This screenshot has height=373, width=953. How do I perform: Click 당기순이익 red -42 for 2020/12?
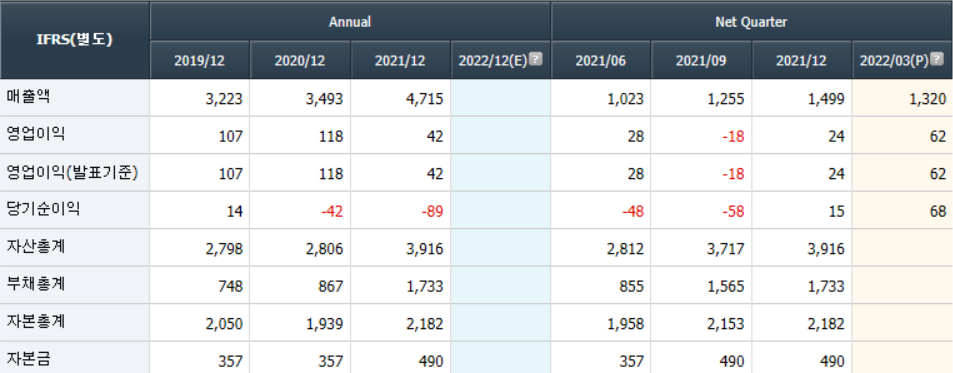[x=332, y=212]
